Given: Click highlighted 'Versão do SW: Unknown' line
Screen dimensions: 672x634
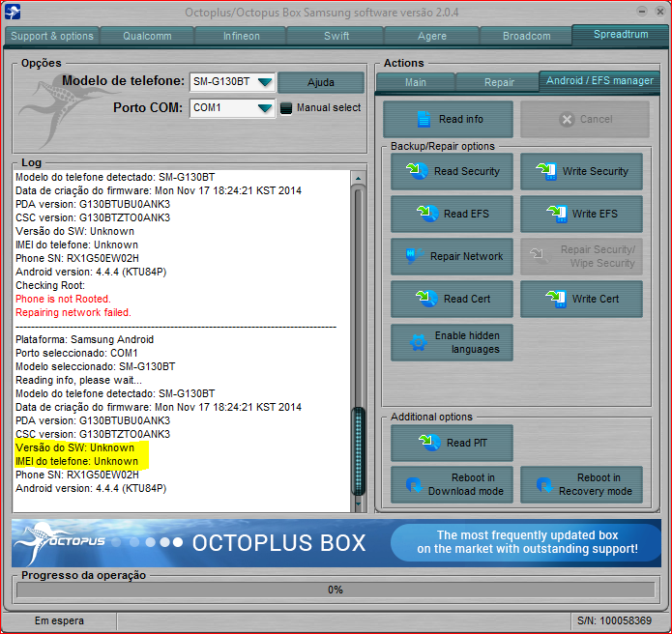Looking at the screenshot, I should pyautogui.click(x=75, y=447).
